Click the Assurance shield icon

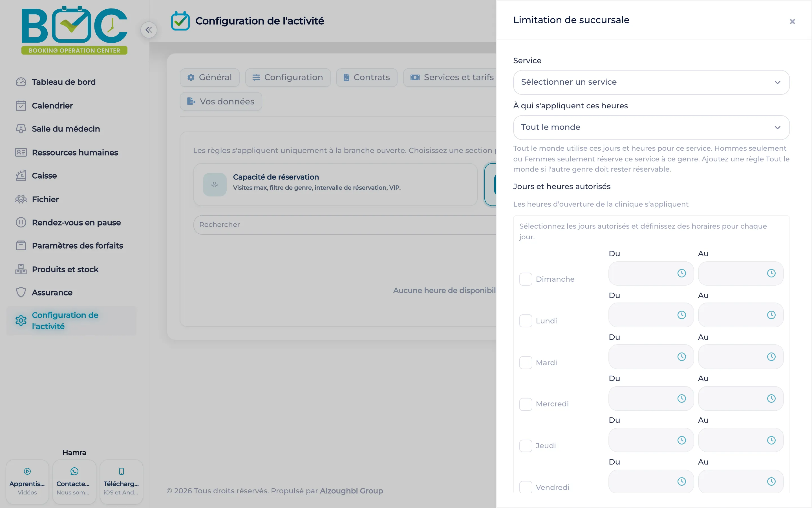21,292
